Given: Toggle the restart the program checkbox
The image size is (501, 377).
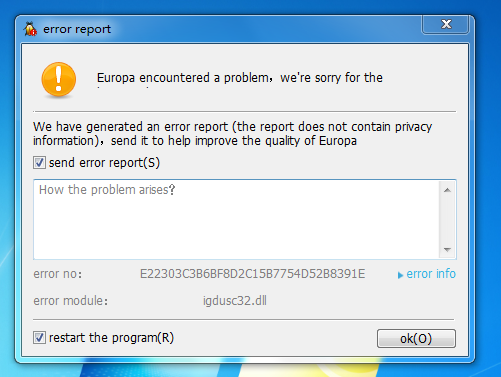Looking at the screenshot, I should [x=39, y=338].
